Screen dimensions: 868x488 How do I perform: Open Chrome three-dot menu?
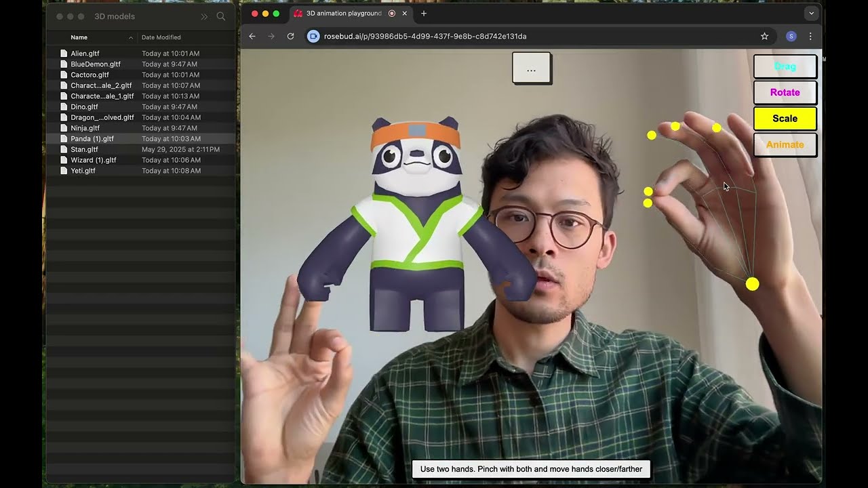[x=810, y=37]
